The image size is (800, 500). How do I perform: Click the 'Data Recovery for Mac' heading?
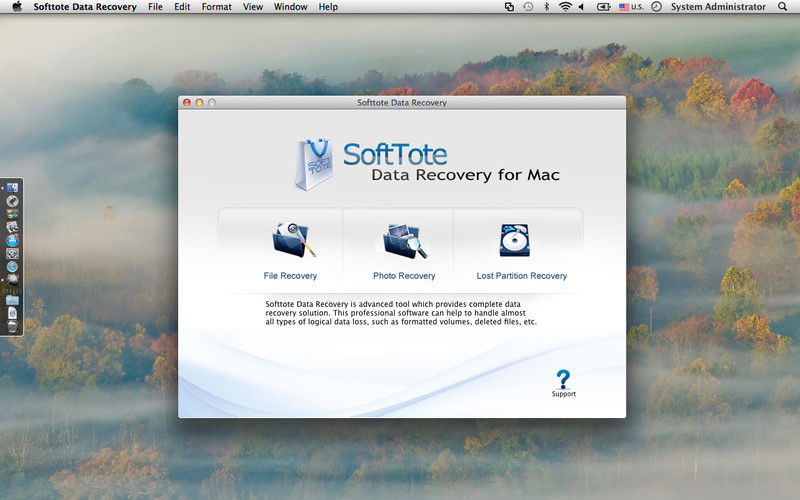(x=465, y=175)
